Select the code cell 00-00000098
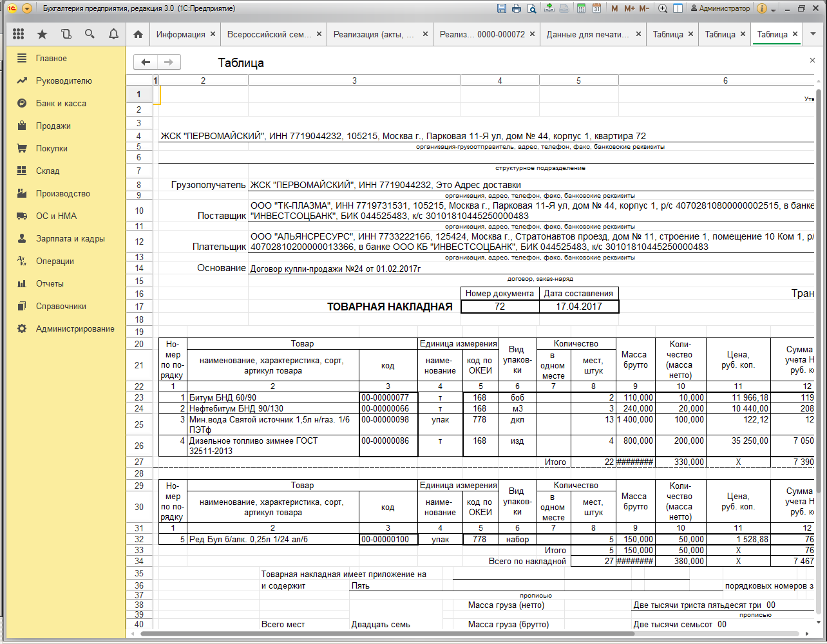The width and height of the screenshot is (827, 644). 388,424
